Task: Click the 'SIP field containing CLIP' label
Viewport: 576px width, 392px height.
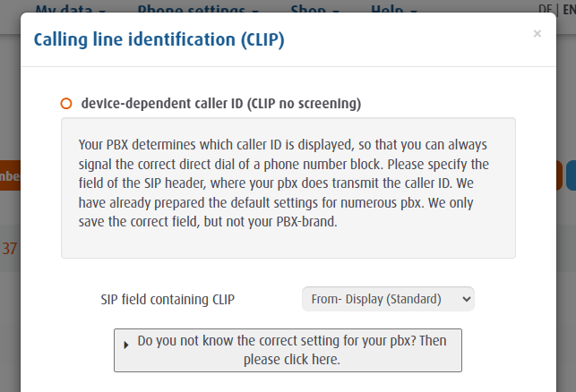Action: (x=168, y=300)
